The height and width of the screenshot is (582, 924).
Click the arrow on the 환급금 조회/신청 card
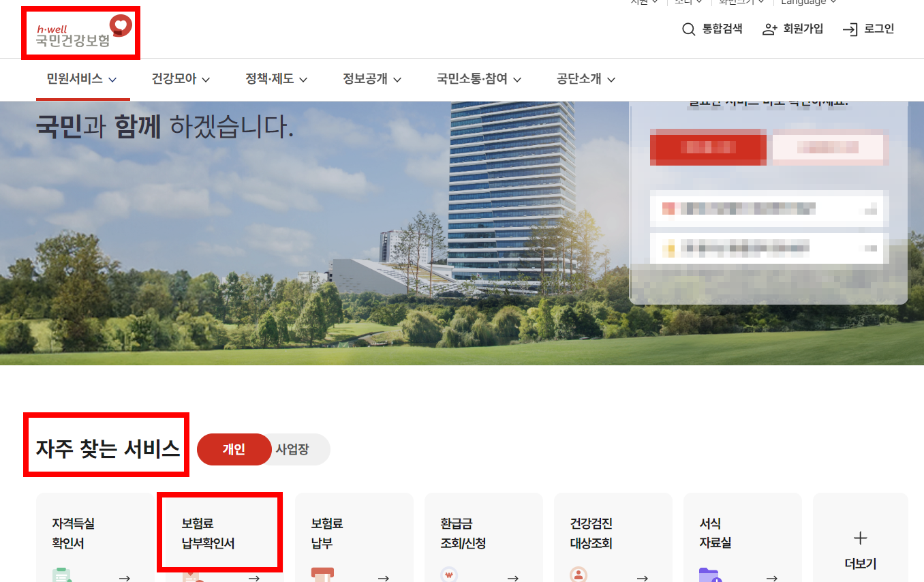(513, 577)
